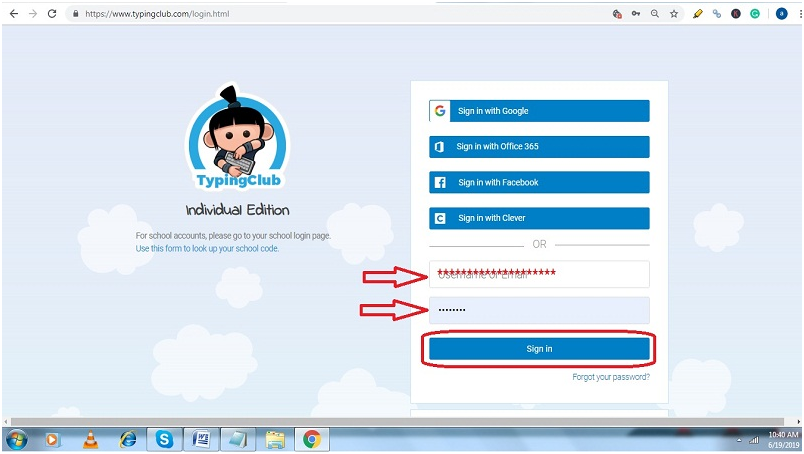Image resolution: width=804 pixels, height=454 pixels.
Task: Open the saved passwords key icon
Action: pyautogui.click(x=636, y=14)
